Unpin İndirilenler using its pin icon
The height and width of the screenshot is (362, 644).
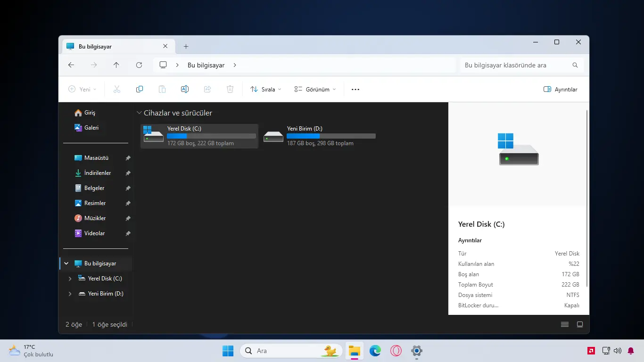point(128,173)
